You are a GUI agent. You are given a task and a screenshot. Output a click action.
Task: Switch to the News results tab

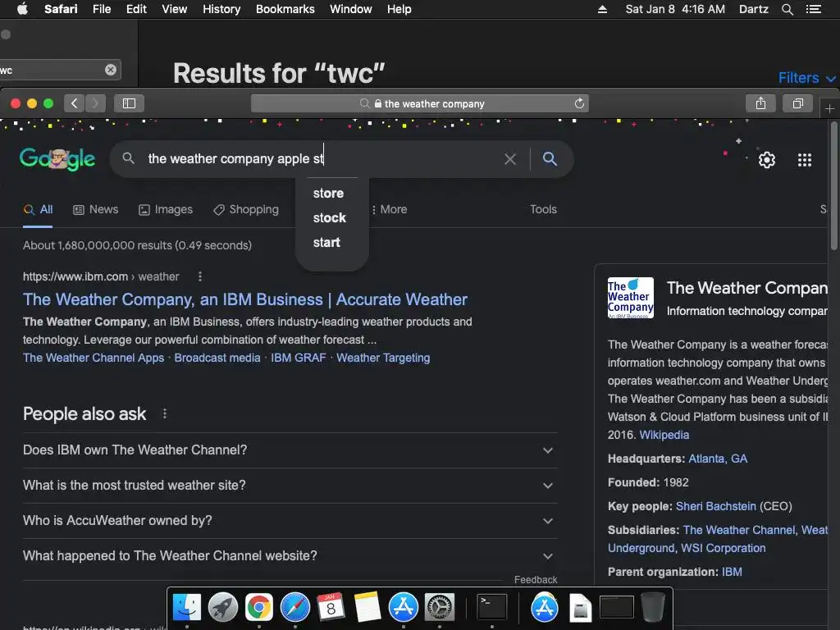pos(96,209)
